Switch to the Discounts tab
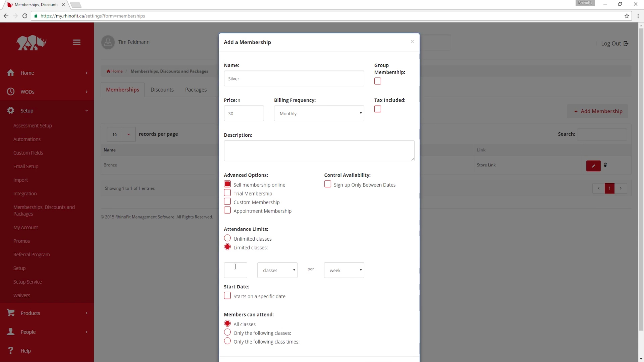This screenshot has height=362, width=644. [x=162, y=89]
